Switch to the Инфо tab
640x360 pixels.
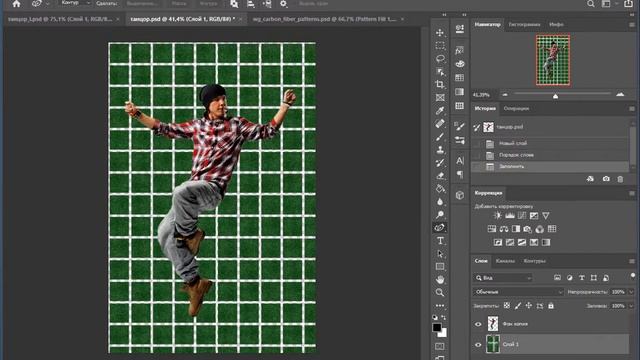556,24
